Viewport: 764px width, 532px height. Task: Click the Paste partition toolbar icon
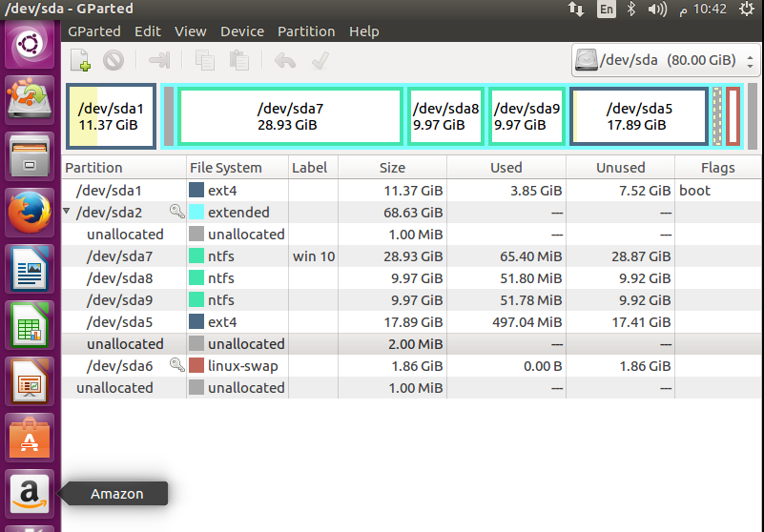pos(238,60)
